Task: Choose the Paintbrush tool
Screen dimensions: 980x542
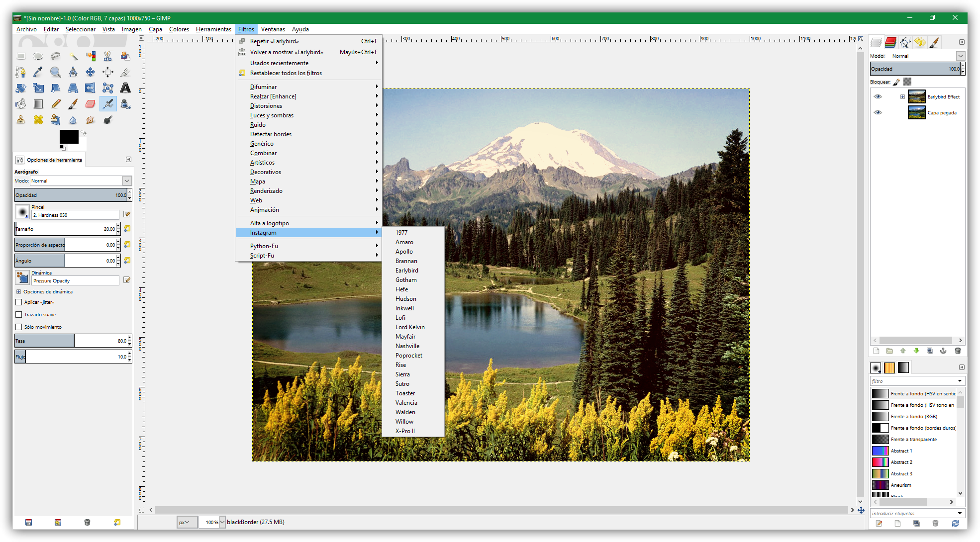Action: (x=73, y=104)
